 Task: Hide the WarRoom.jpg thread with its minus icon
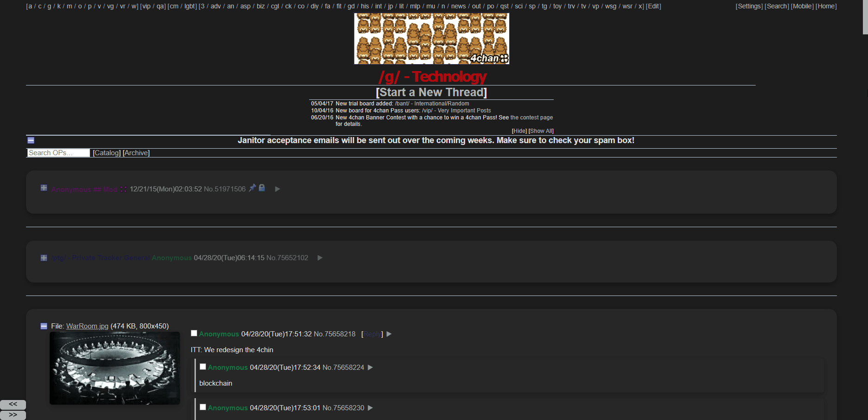click(x=43, y=326)
